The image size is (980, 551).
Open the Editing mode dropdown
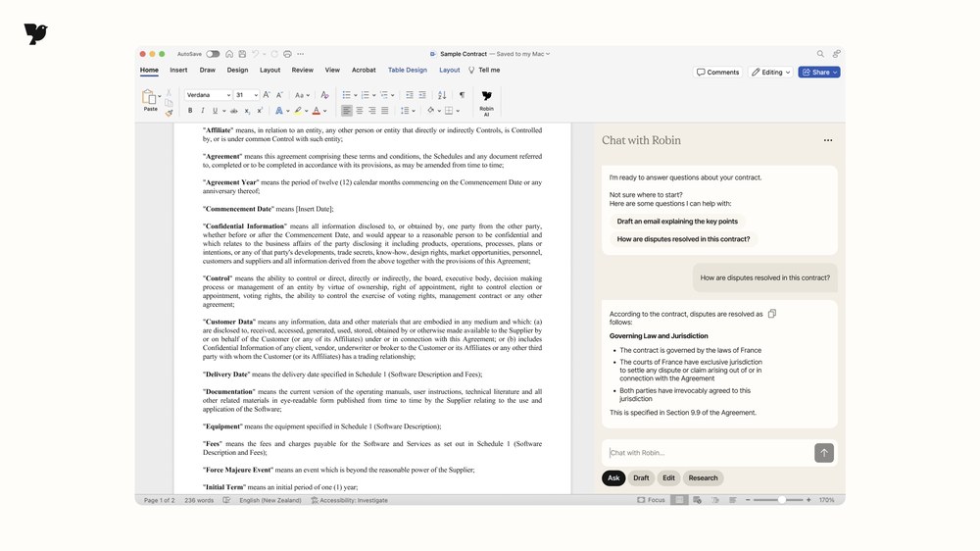point(770,72)
